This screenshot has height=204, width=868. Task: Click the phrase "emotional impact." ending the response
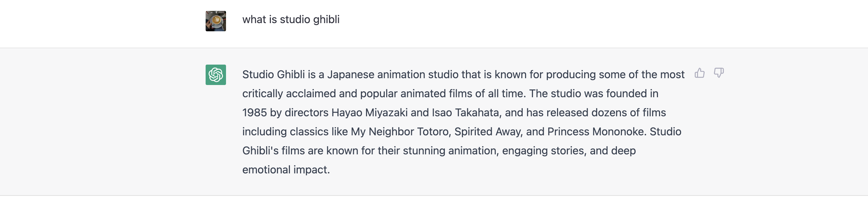[286, 170]
